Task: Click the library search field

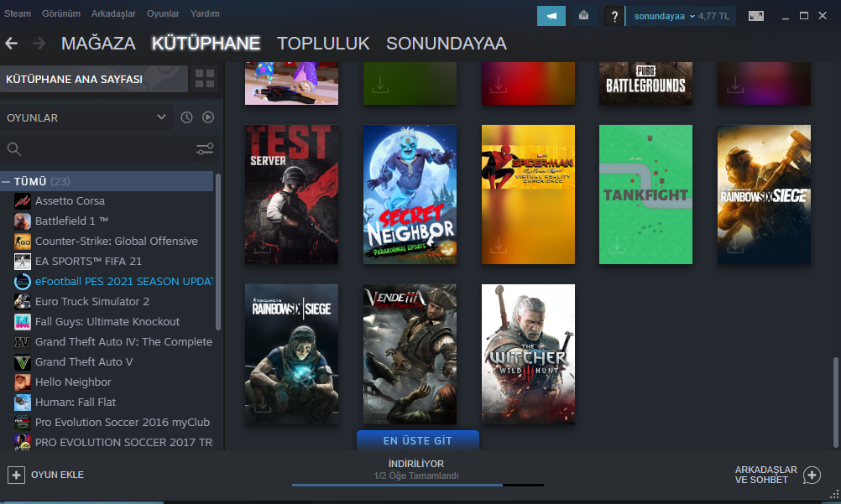Action: [x=107, y=149]
